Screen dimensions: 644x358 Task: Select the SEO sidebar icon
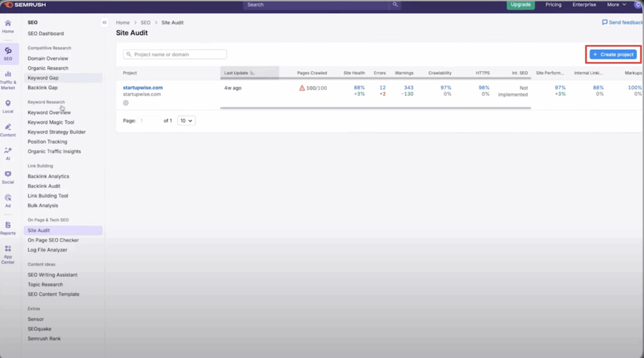click(8, 54)
